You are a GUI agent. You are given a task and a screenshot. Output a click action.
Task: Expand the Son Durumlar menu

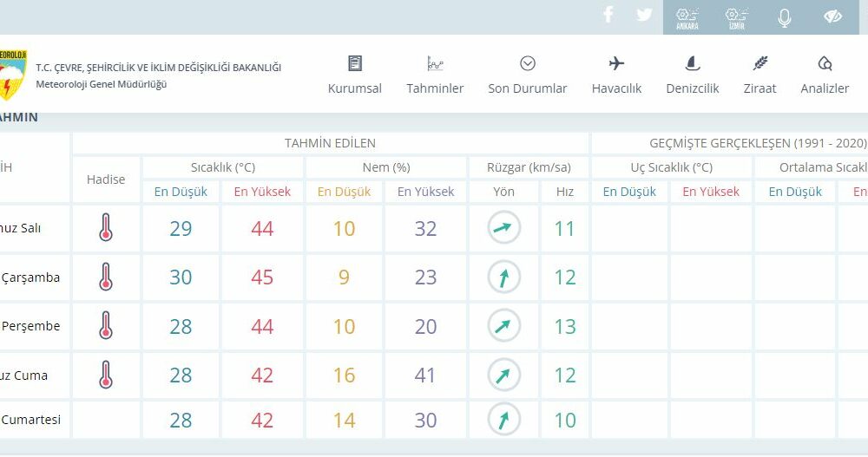click(527, 75)
